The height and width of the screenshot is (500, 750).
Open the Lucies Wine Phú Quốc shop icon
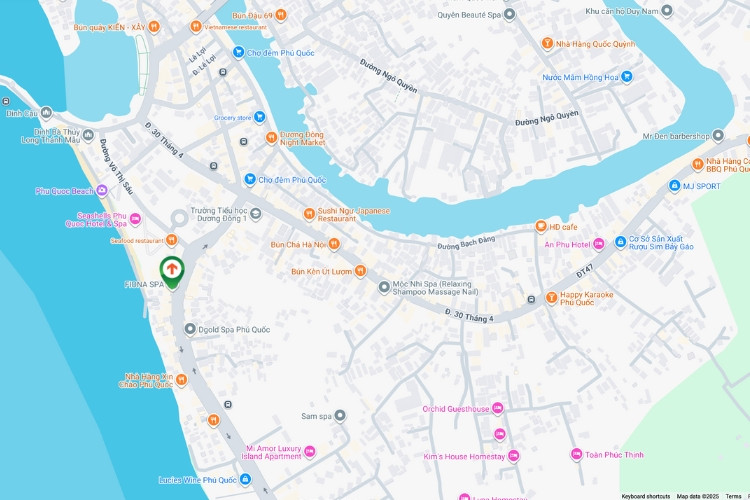click(x=245, y=479)
